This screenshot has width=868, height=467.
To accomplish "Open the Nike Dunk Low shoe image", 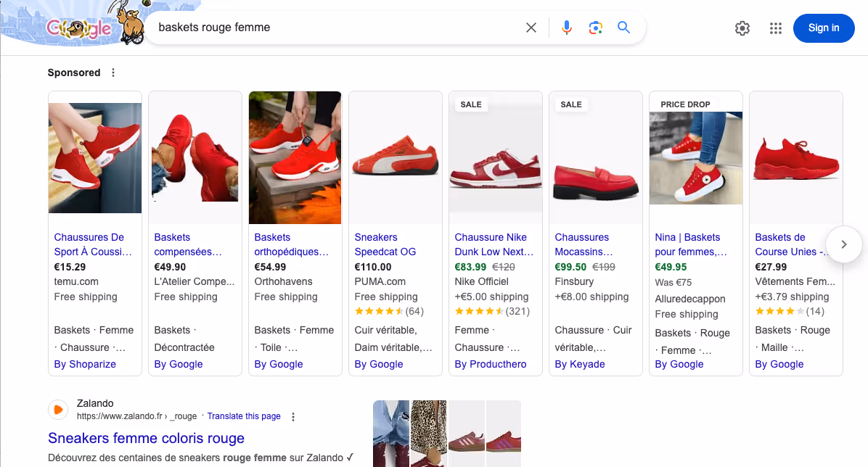I will pyautogui.click(x=496, y=157).
